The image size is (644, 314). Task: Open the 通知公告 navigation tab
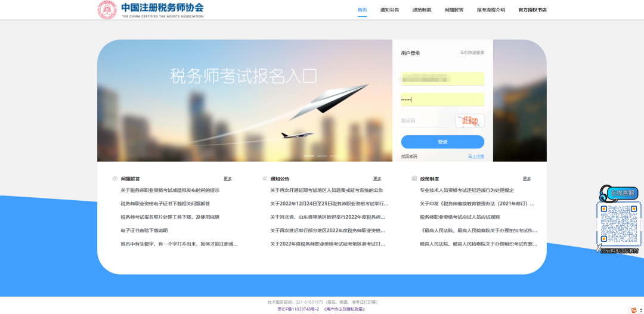pos(389,10)
